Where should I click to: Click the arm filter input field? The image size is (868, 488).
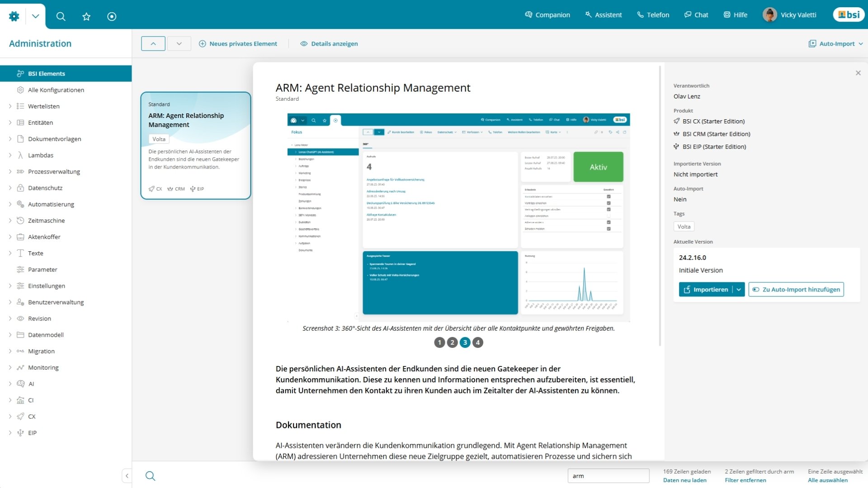pyautogui.click(x=608, y=476)
